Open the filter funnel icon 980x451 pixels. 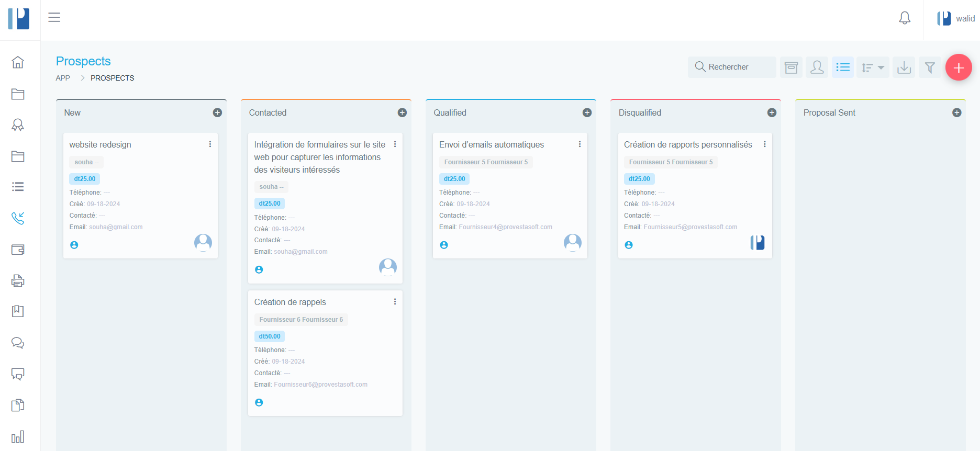930,67
